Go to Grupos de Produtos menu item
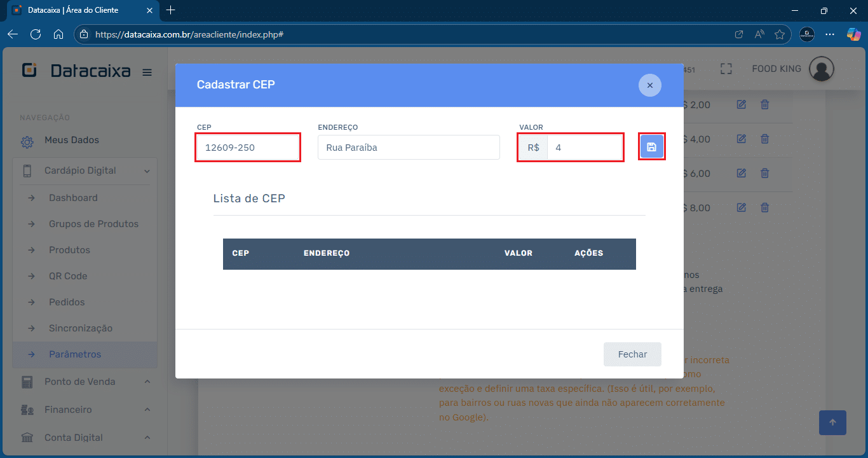Screen dimensions: 868x458 (x=93, y=224)
